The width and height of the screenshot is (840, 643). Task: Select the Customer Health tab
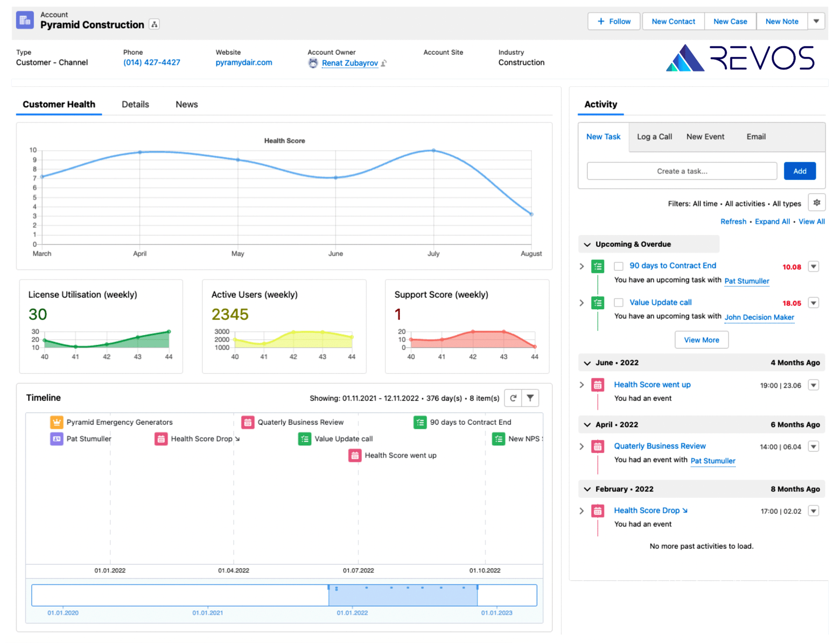(x=59, y=105)
